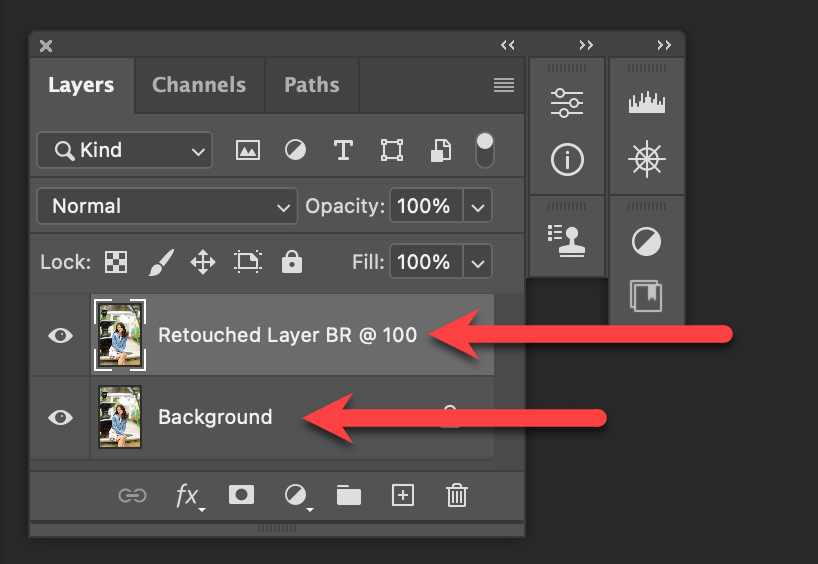This screenshot has height=564, width=818.
Task: Lock layer position with move icon
Action: pos(203,263)
